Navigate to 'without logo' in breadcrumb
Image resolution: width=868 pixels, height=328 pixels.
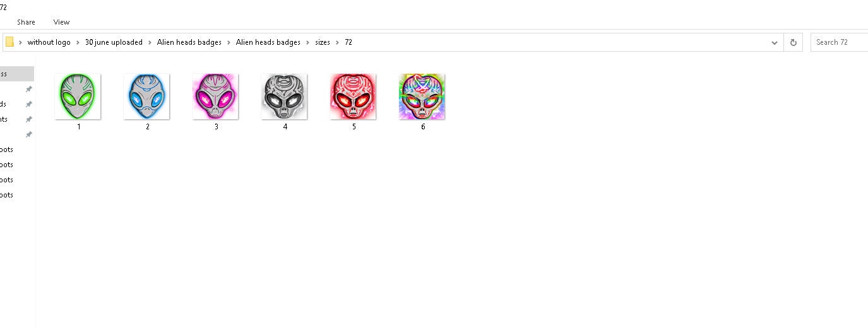(49, 42)
